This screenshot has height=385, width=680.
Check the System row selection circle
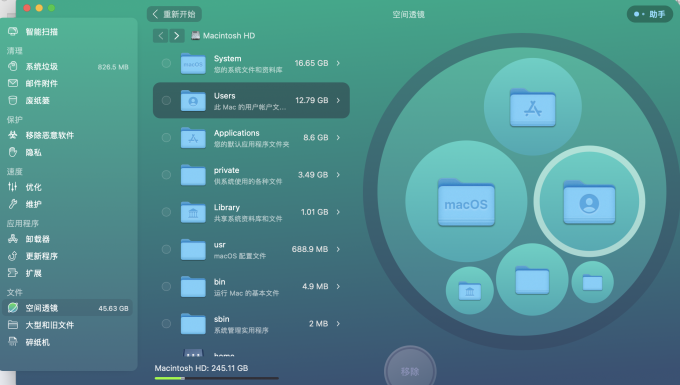166,63
